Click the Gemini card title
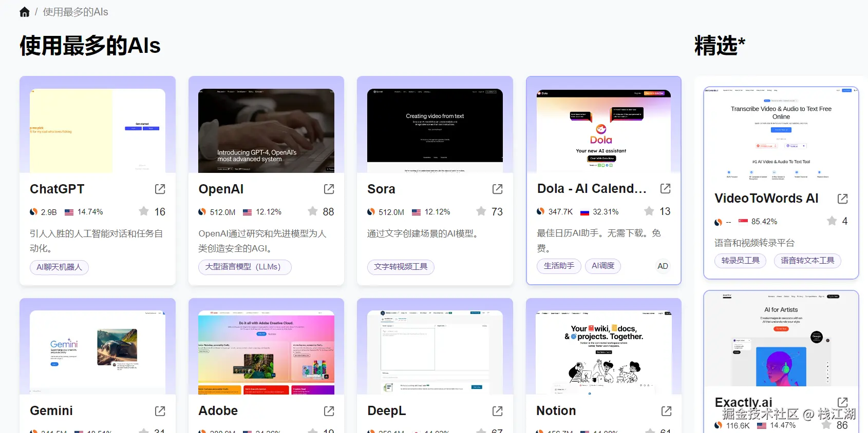 point(51,411)
